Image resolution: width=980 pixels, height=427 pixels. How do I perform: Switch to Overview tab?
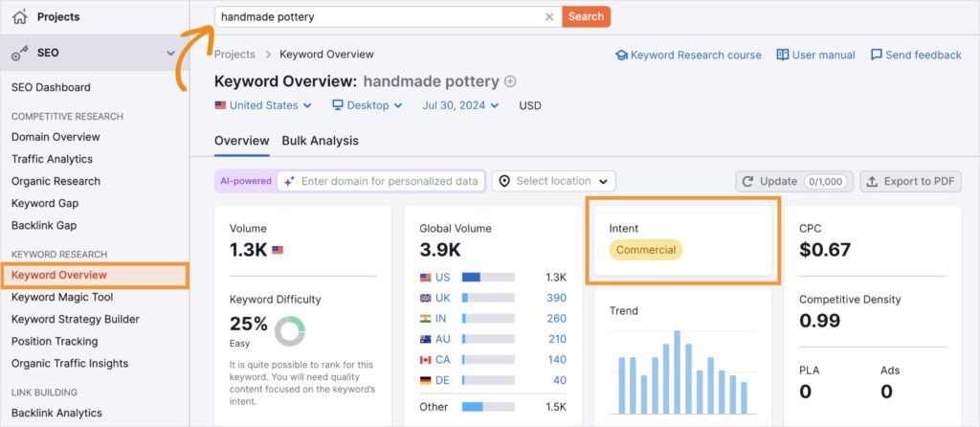tap(242, 141)
